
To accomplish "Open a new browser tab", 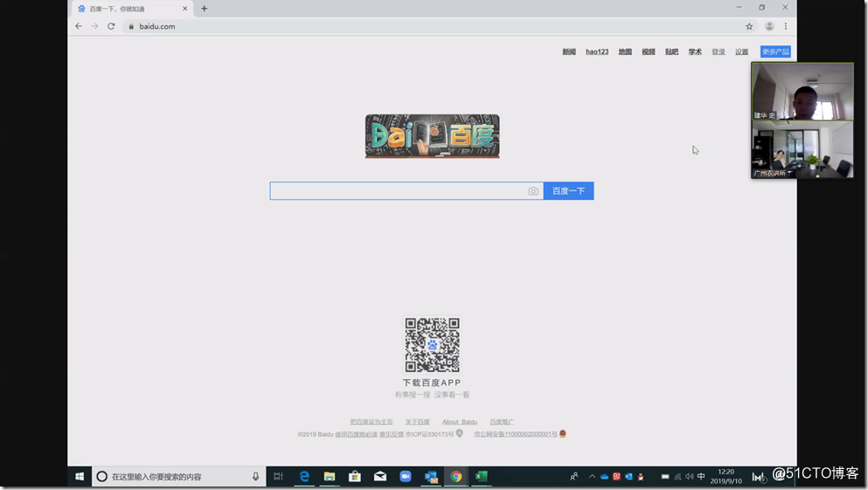I will [x=205, y=8].
